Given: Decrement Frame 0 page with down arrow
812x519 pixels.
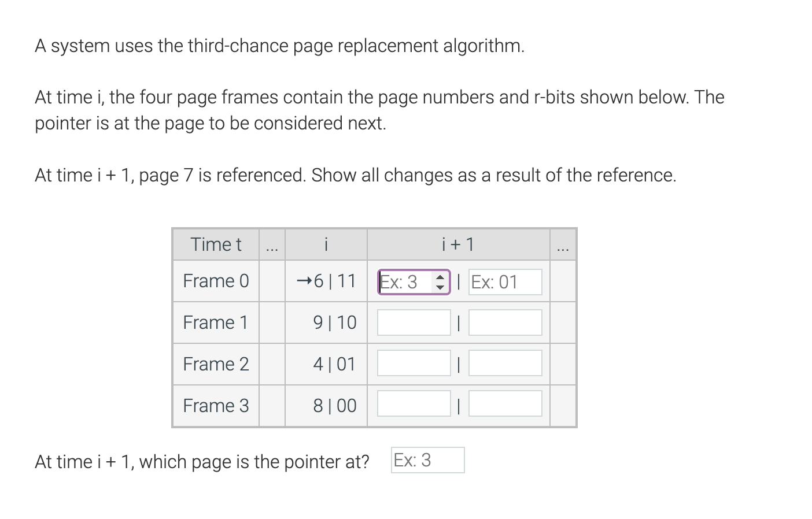Looking at the screenshot, I should (x=440, y=287).
